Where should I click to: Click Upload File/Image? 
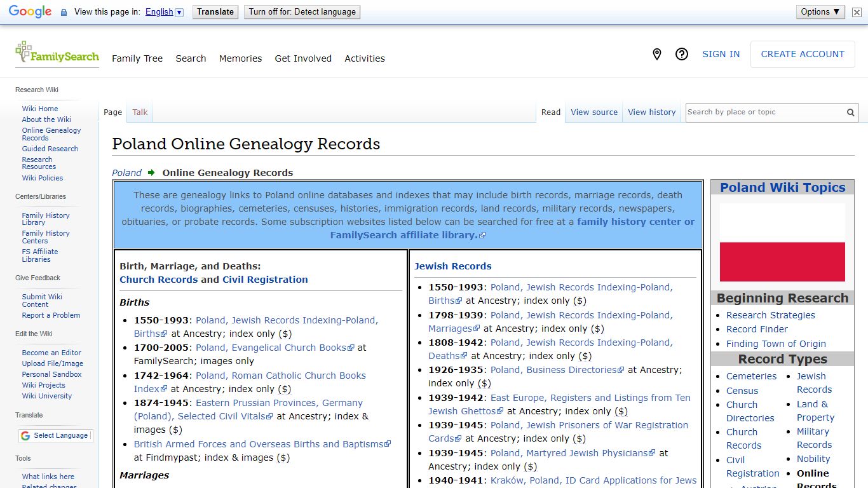click(53, 363)
